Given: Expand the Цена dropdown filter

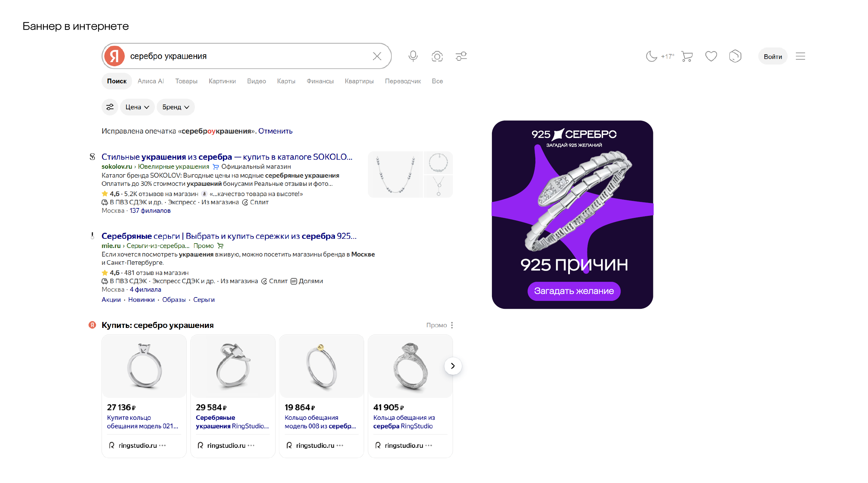Looking at the screenshot, I should [137, 107].
